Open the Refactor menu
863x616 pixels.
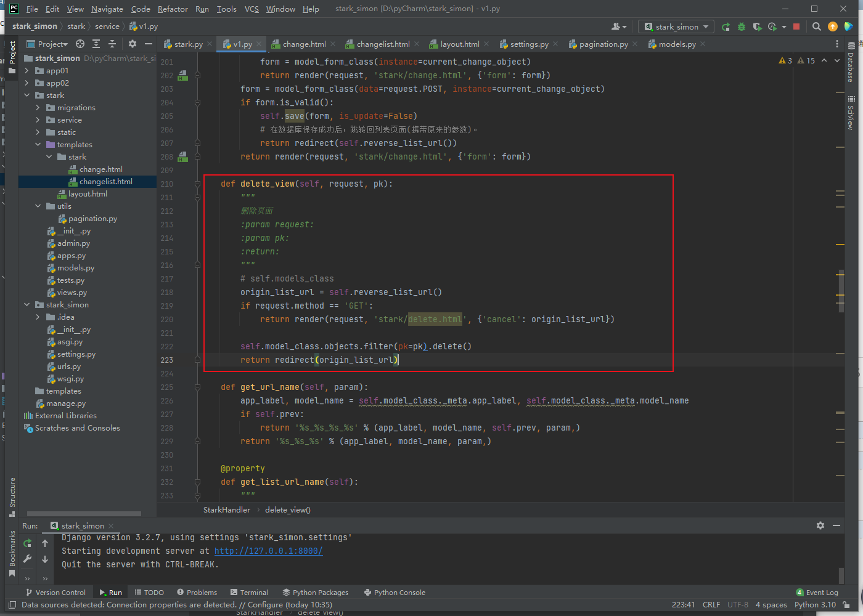coord(173,9)
